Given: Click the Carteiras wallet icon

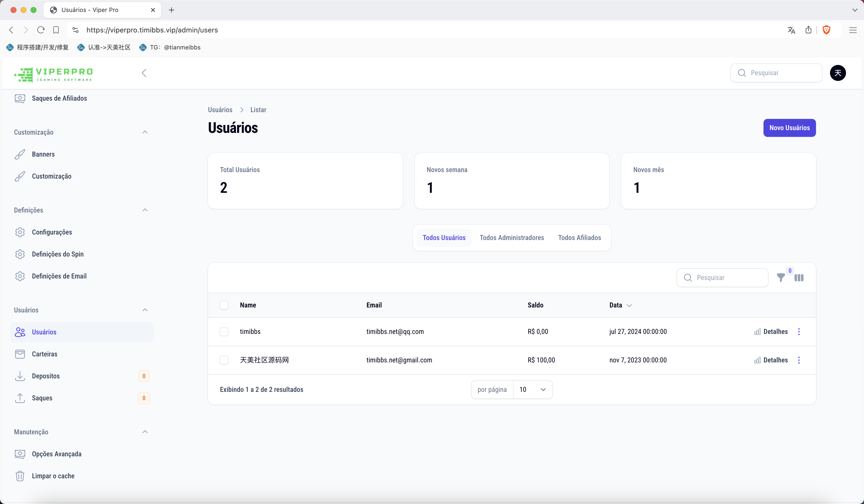Looking at the screenshot, I should tap(20, 354).
